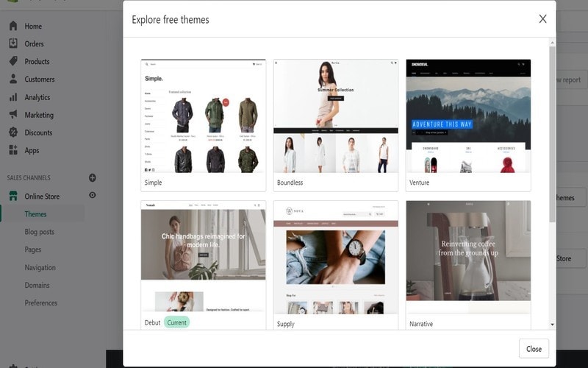Image resolution: width=588 pixels, height=368 pixels.
Task: Select the Narrative theme thumbnail
Action: click(468, 257)
